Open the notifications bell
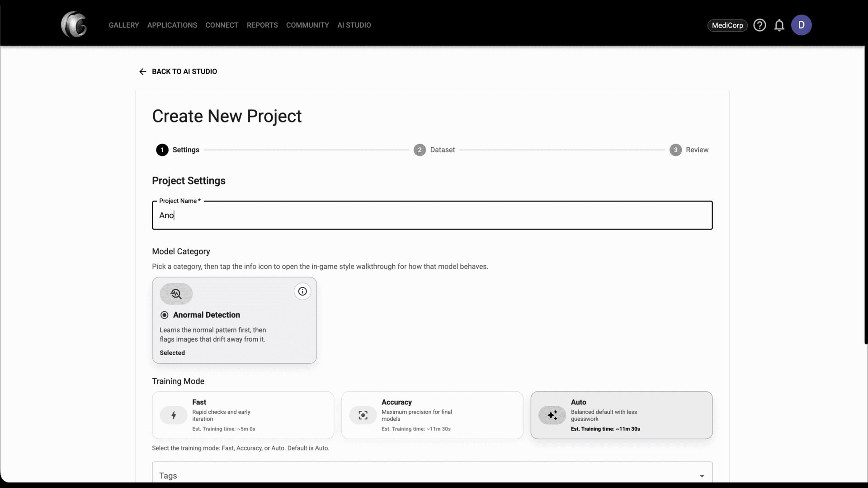 click(x=779, y=25)
